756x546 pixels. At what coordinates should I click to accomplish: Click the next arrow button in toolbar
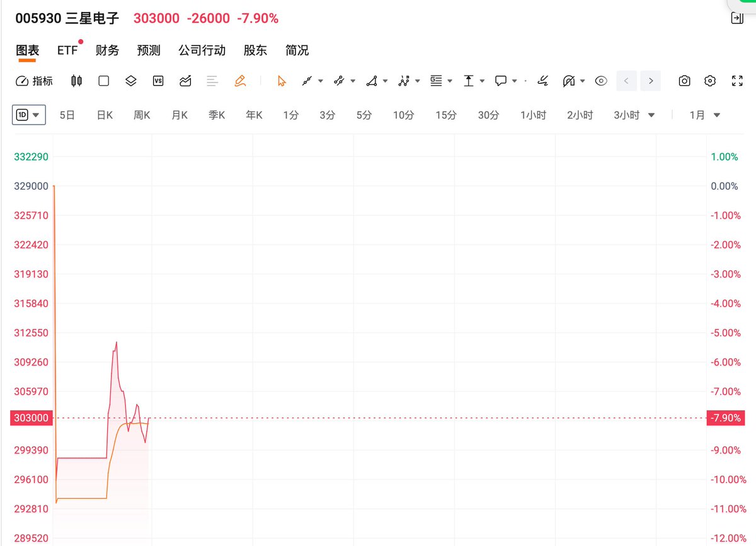tap(651, 81)
